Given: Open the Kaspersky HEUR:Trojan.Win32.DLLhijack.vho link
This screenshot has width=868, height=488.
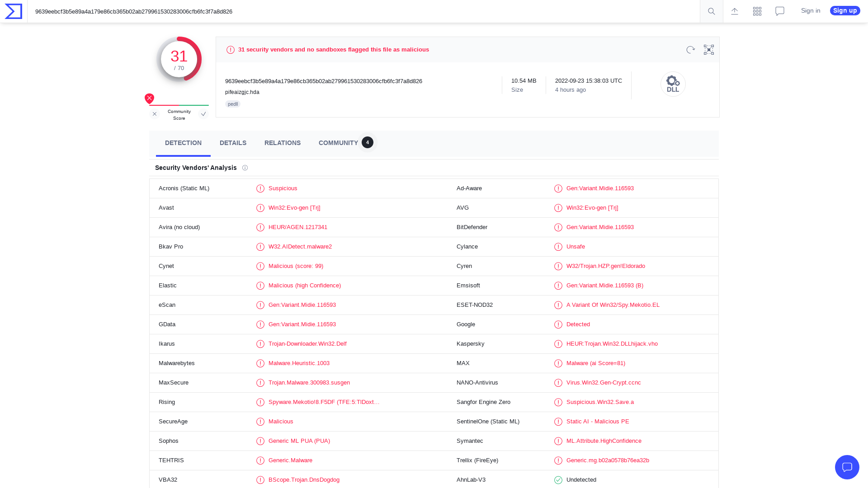Looking at the screenshot, I should pos(612,344).
